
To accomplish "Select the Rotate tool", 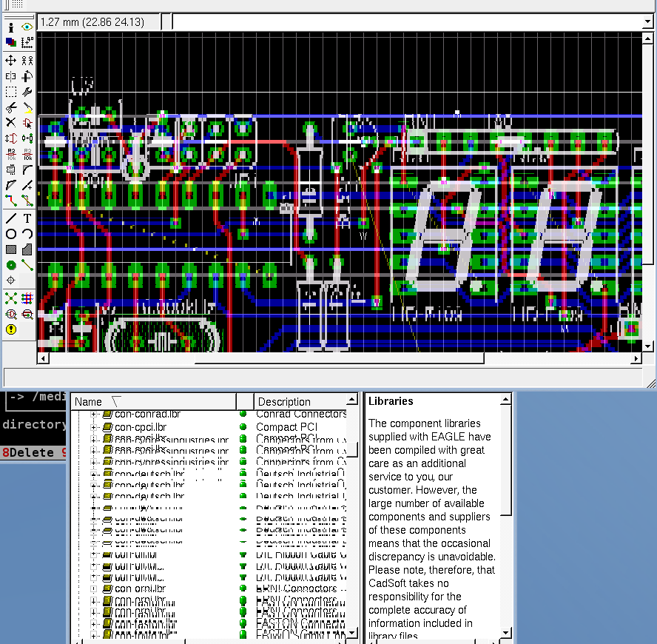I will click(x=27, y=76).
